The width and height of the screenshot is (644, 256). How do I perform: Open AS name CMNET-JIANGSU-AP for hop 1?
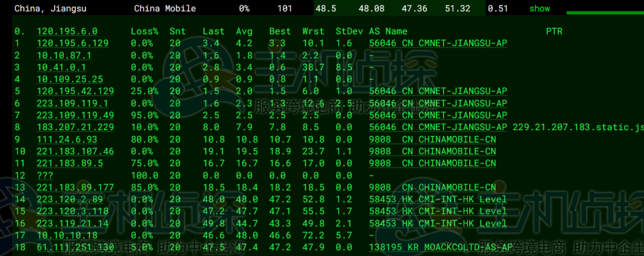pyautogui.click(x=438, y=43)
